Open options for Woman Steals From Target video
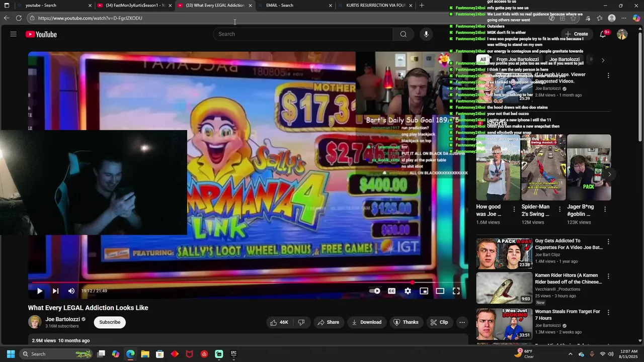This screenshot has width=644, height=362. (x=608, y=312)
